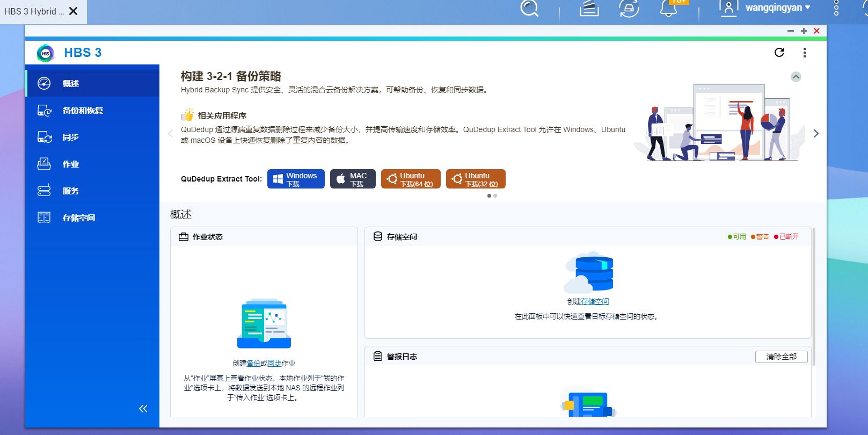Screen dimensions: 868x435
Task: Click the user avatar icon
Action: pyautogui.click(x=728, y=8)
